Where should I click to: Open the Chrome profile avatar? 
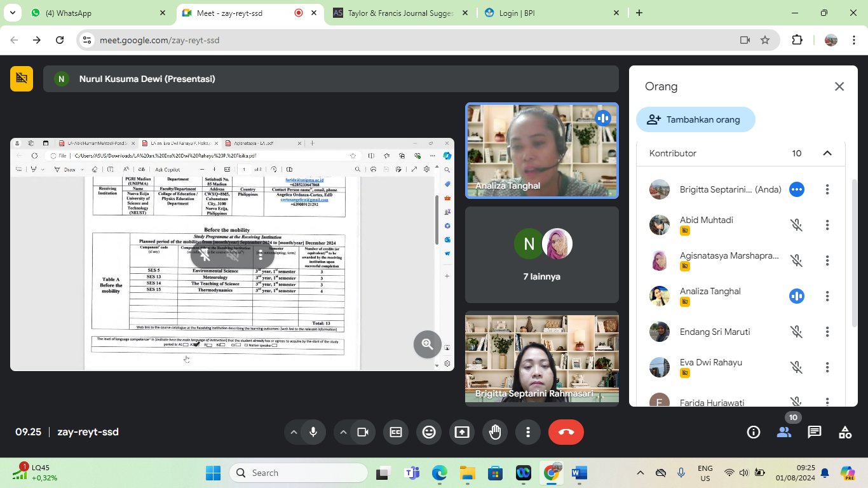831,40
